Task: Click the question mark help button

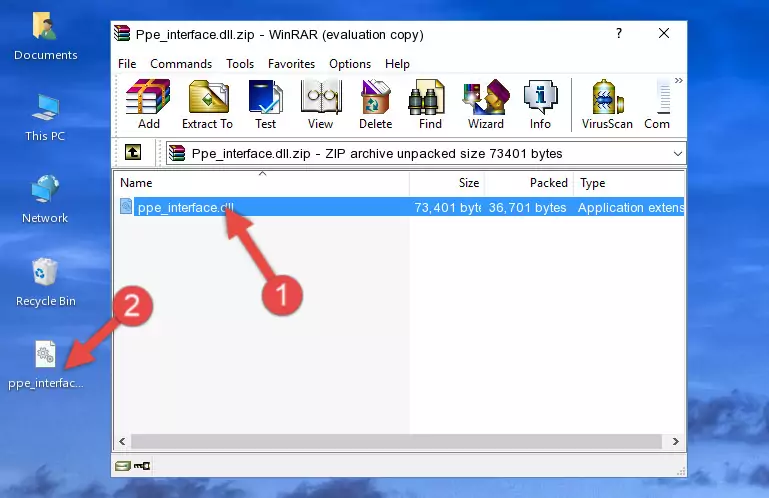Action: point(619,33)
